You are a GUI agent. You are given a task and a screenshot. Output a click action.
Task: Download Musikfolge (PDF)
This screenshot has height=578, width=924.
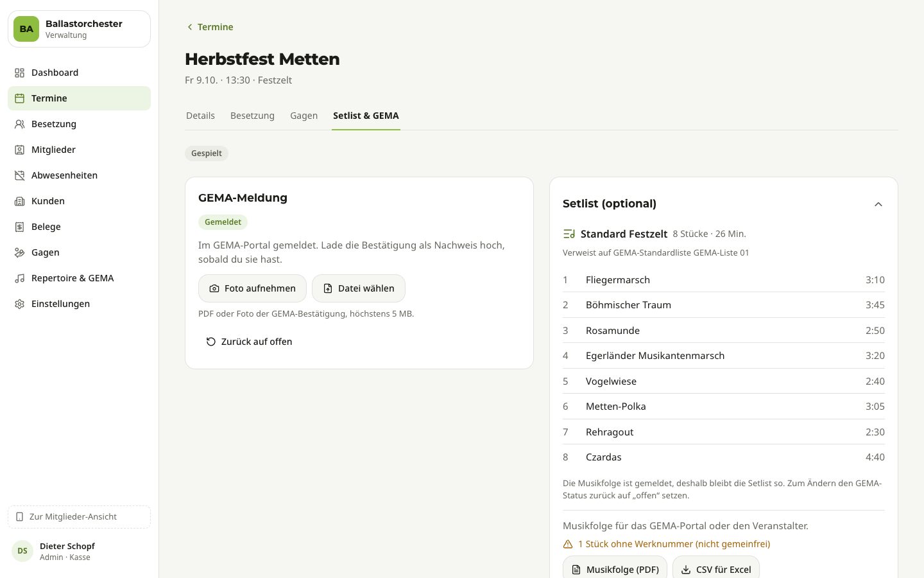click(x=615, y=569)
